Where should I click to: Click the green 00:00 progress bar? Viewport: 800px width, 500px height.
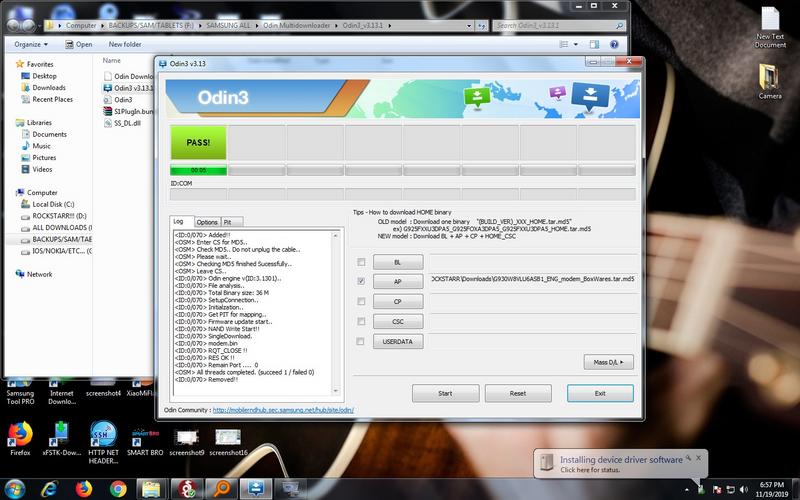pyautogui.click(x=198, y=170)
